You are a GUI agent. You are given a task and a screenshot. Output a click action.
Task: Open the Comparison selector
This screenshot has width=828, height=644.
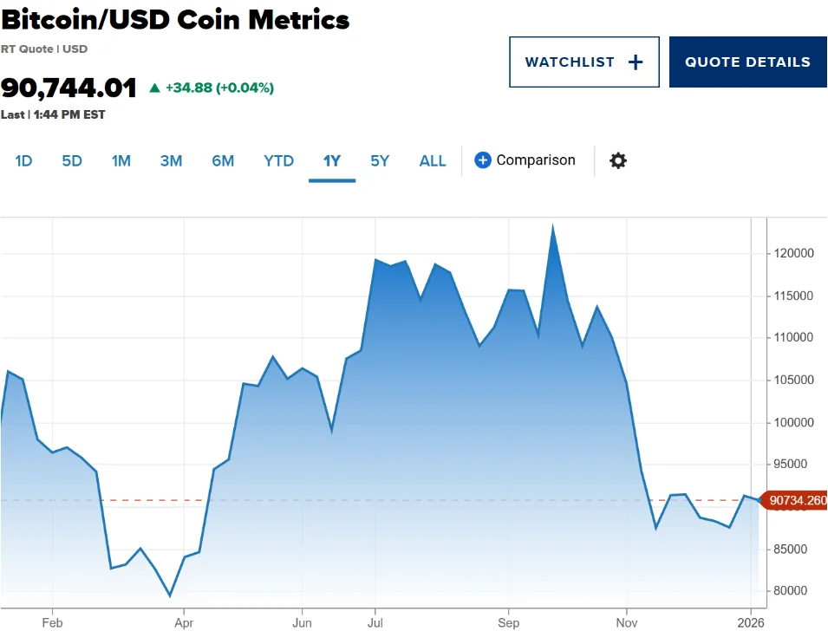(x=525, y=160)
